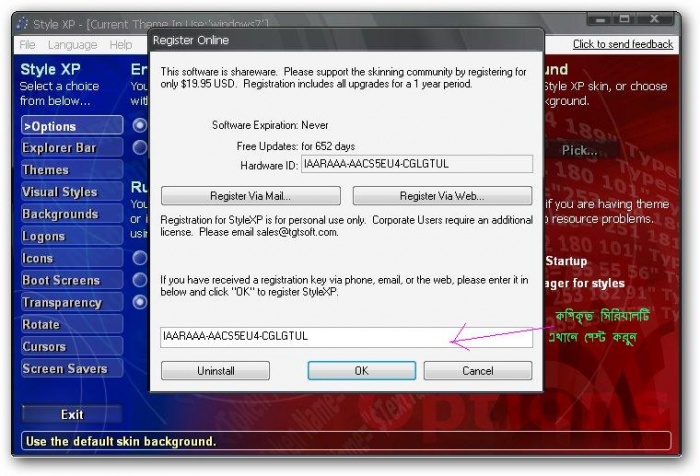Click the Register Online dialog title
700x476 pixels.
191,40
